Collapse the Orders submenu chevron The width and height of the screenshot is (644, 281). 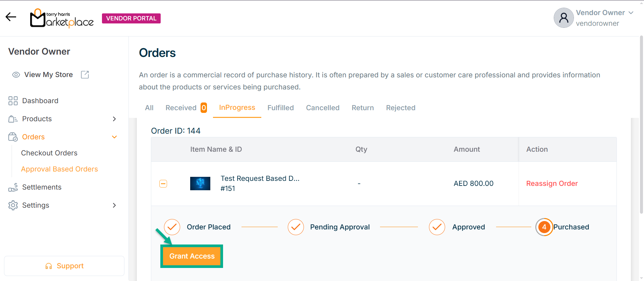tap(114, 137)
